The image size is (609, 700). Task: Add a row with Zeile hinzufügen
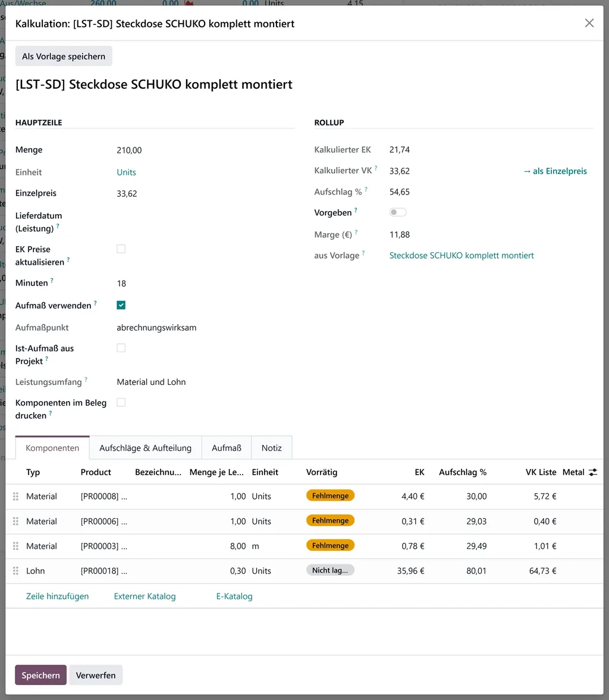coord(57,597)
